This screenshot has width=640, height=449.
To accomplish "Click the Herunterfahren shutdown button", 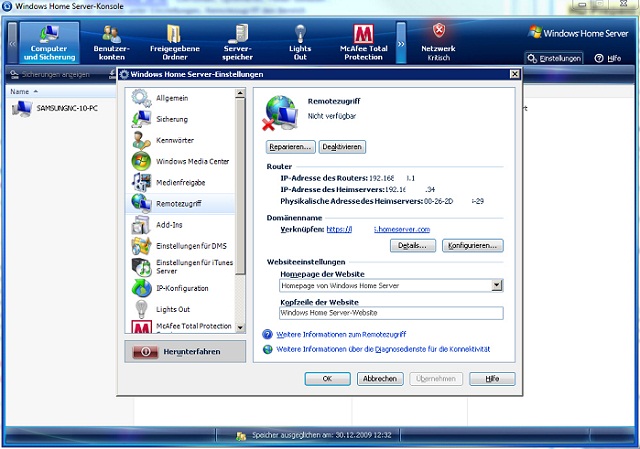I will [183, 352].
